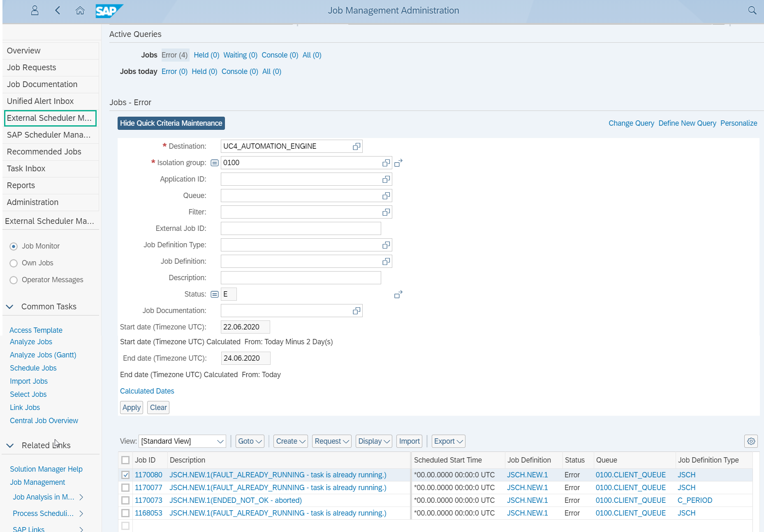
Task: Open job ID 1170073 link
Action: coord(148,500)
